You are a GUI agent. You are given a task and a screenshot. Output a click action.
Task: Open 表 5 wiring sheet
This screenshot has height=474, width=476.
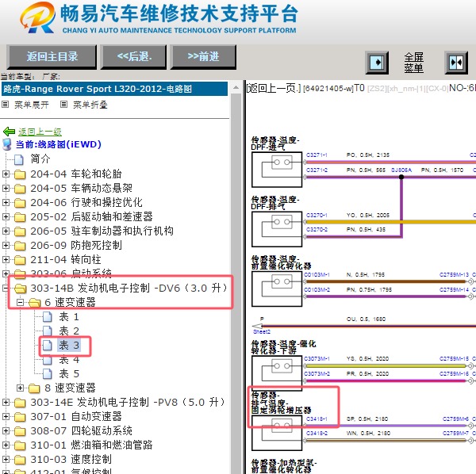[x=69, y=373]
